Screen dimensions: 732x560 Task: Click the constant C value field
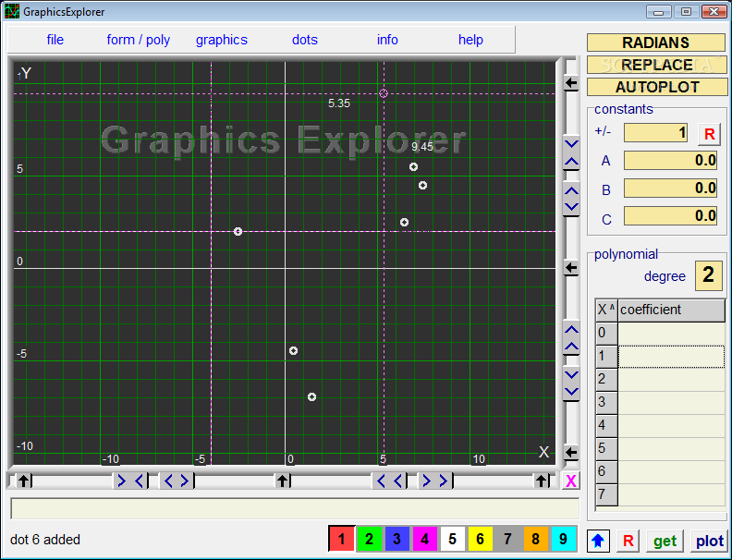[x=670, y=215]
